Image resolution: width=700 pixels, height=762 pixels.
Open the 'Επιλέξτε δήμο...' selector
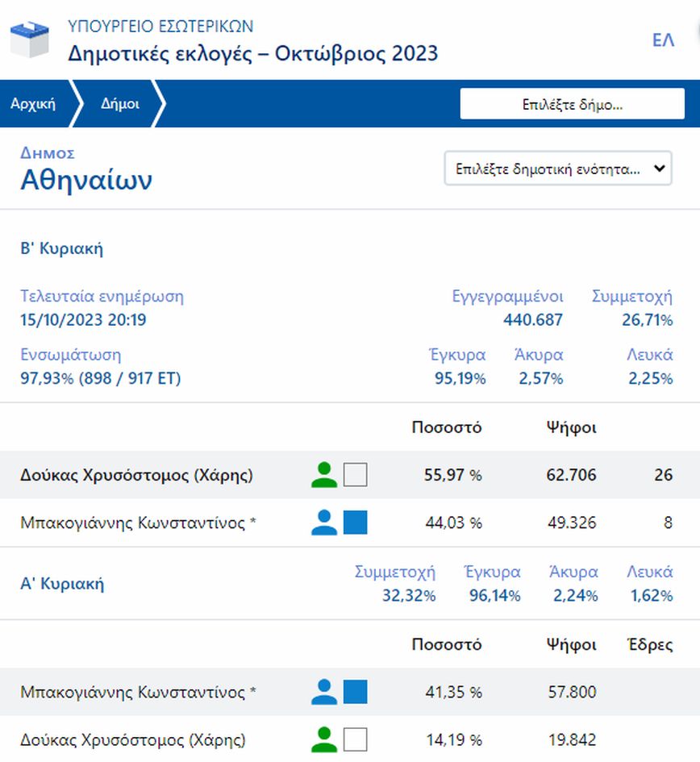click(x=572, y=104)
